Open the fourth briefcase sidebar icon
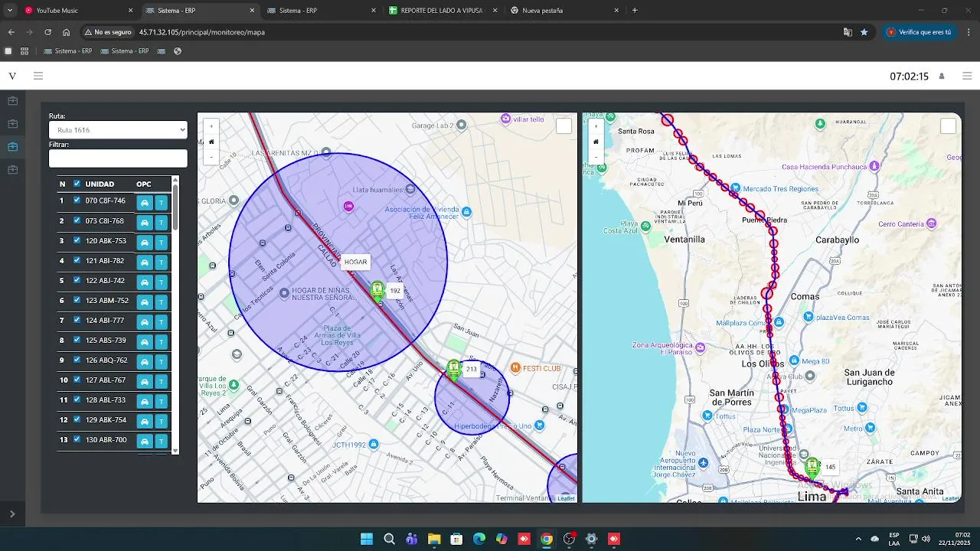The width and height of the screenshot is (980, 551). click(12, 170)
